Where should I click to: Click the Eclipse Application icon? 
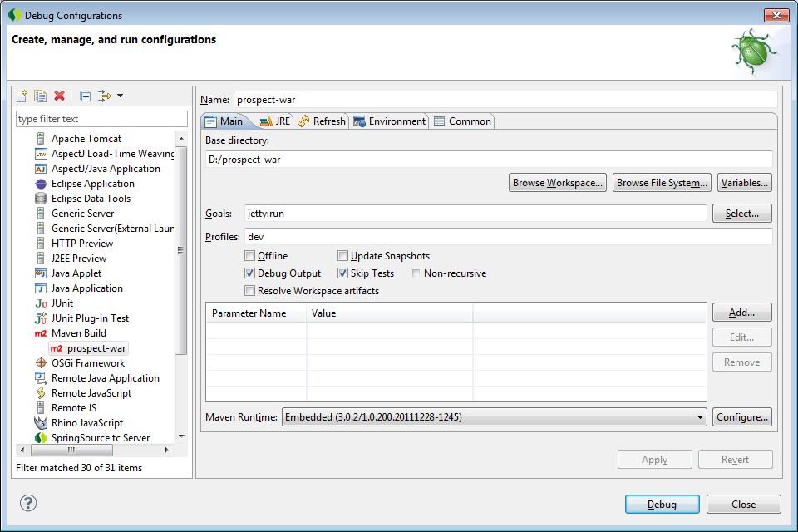pyautogui.click(x=41, y=184)
